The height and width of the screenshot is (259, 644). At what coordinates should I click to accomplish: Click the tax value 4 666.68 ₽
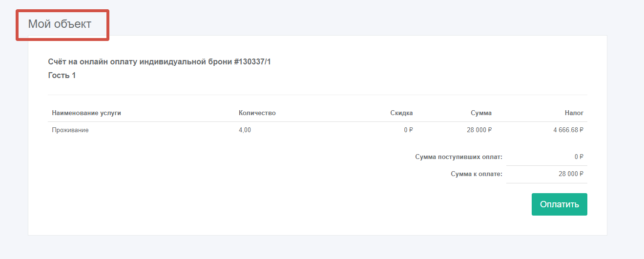click(568, 130)
